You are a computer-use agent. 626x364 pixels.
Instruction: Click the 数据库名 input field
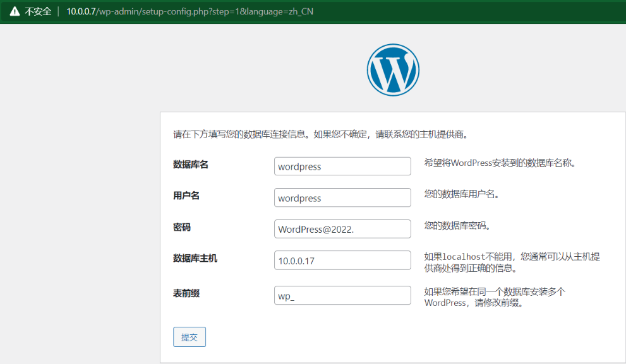(342, 167)
